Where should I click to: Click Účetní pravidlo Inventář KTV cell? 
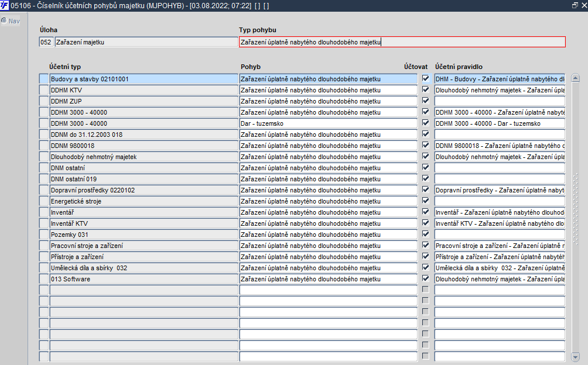[500, 223]
